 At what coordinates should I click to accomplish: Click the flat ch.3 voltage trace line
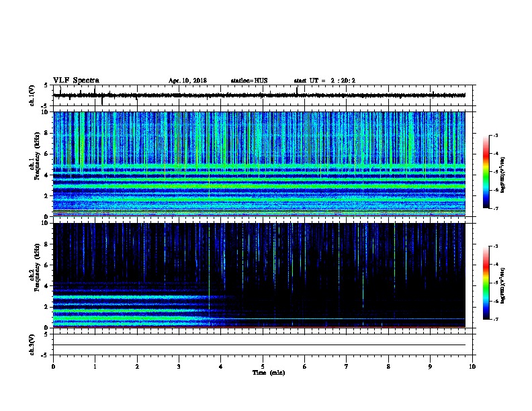pos(259,345)
